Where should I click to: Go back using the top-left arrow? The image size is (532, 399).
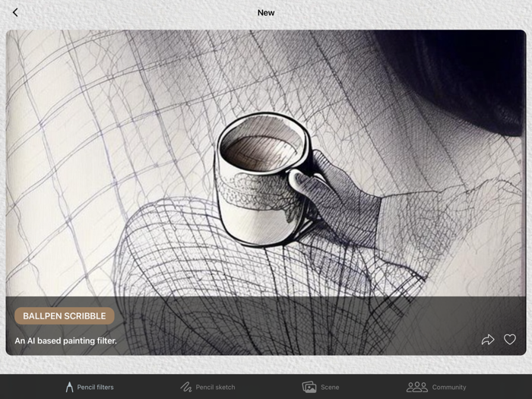(15, 13)
